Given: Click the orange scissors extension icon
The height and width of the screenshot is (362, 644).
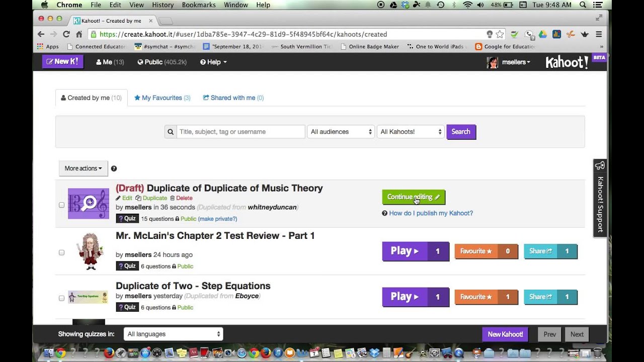Looking at the screenshot, I should coord(571,34).
